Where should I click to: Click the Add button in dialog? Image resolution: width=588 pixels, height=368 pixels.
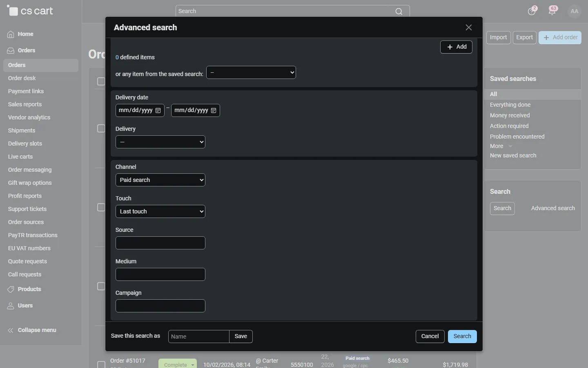457,47
